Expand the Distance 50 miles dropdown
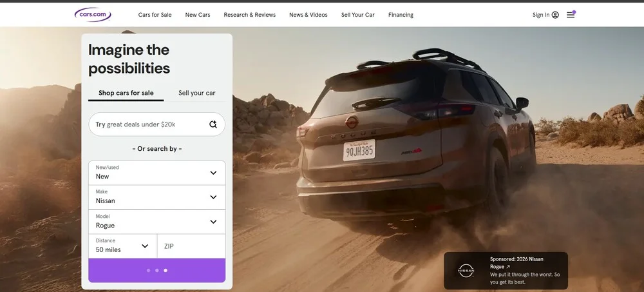644x292 pixels. [x=122, y=246]
